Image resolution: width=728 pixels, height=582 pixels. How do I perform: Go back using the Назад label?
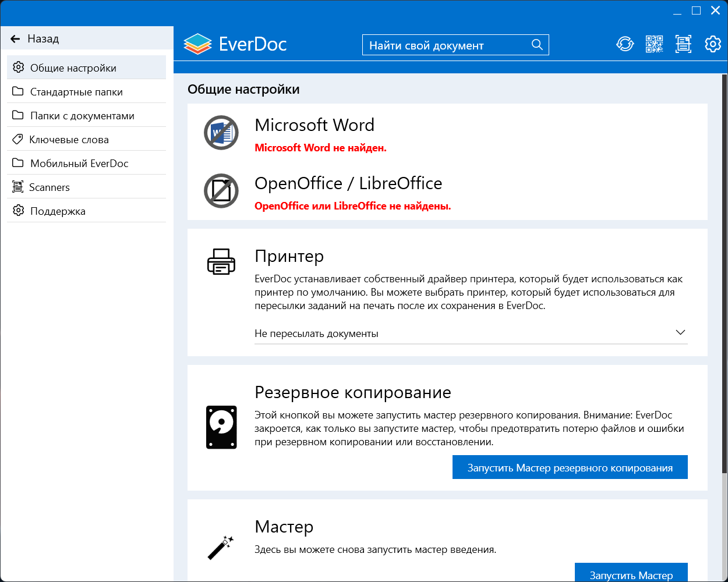click(43, 39)
